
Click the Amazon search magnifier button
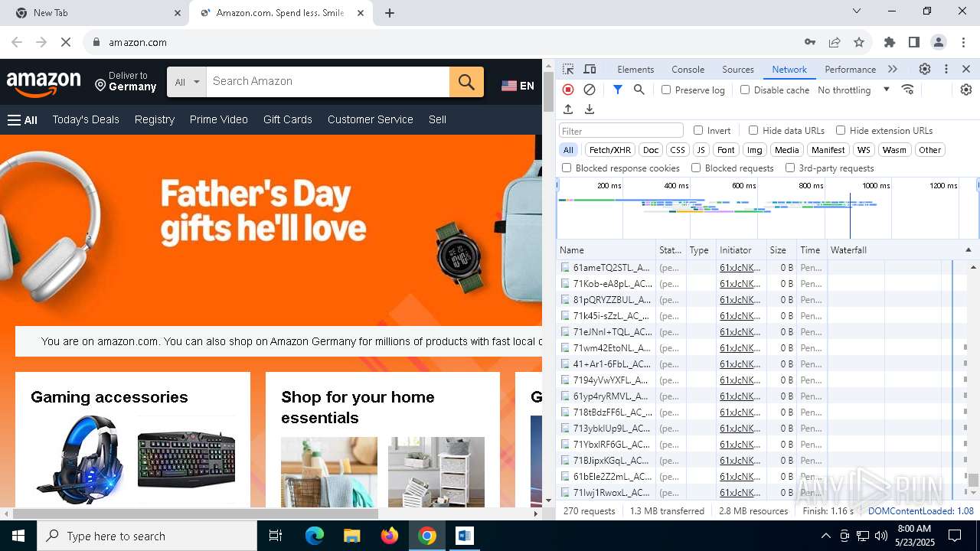[x=466, y=82]
